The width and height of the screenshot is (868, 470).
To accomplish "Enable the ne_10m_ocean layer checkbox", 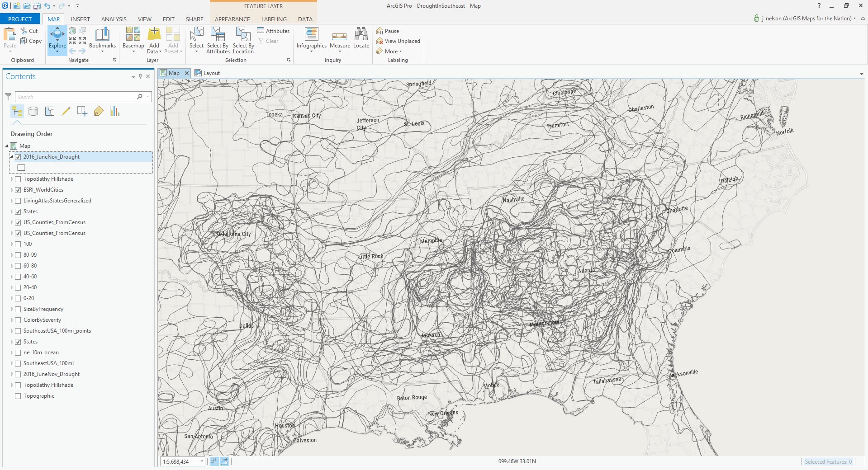I will coord(18,352).
